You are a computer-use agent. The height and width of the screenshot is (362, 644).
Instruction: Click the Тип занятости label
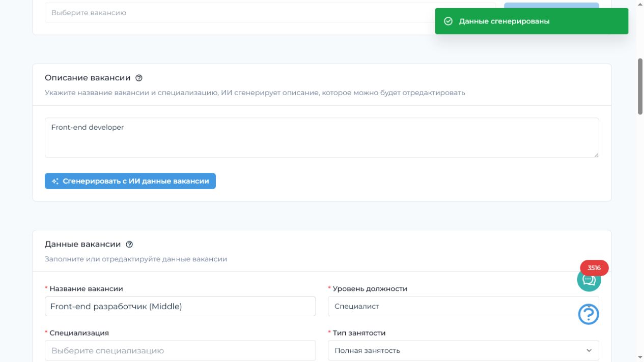tap(359, 333)
